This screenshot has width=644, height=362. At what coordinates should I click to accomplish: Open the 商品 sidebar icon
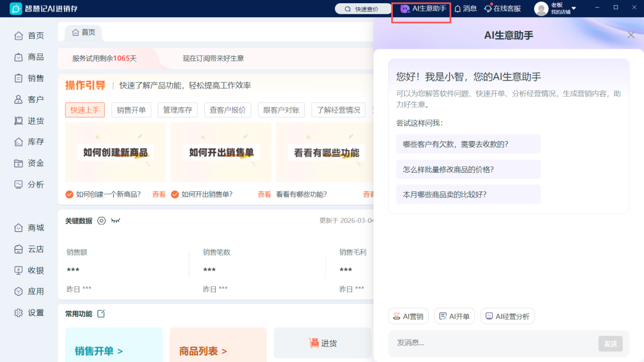19,57
